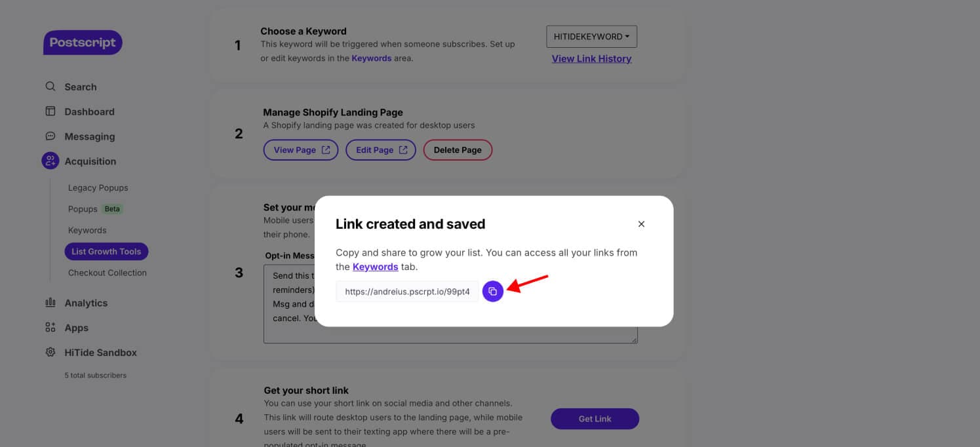Click the Analytics bar chart icon
The image size is (980, 447).
pos(50,303)
